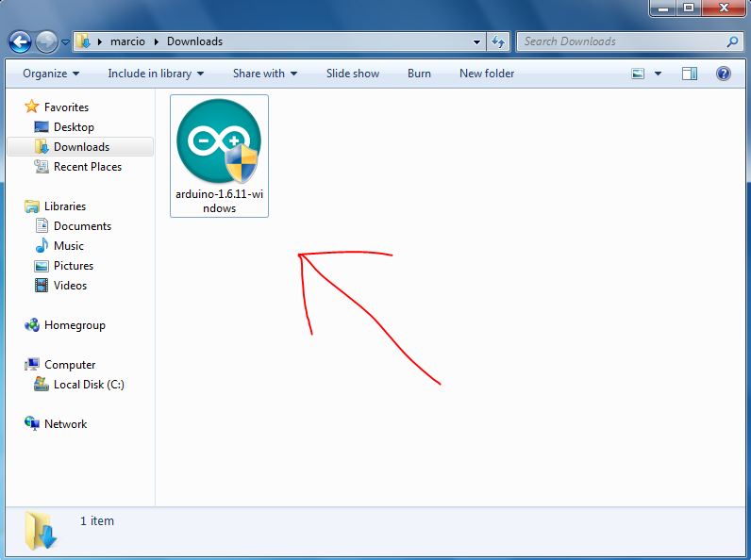Open Recent Places in Favorites

(x=88, y=167)
